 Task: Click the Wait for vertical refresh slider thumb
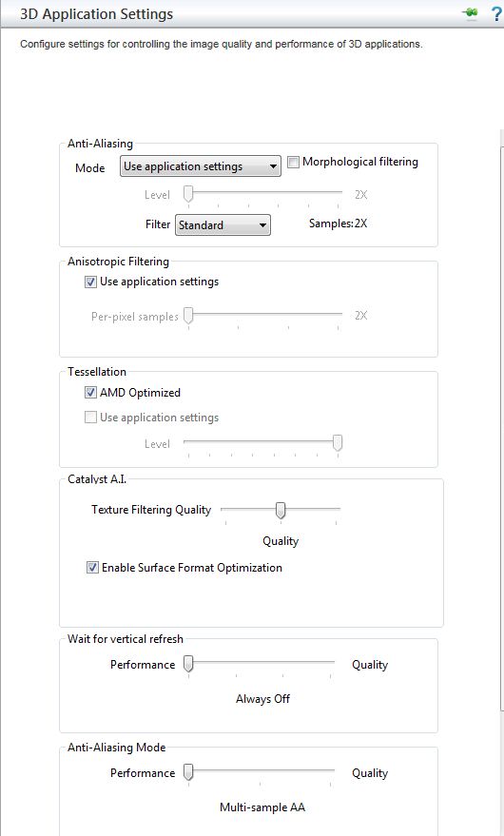(188, 664)
